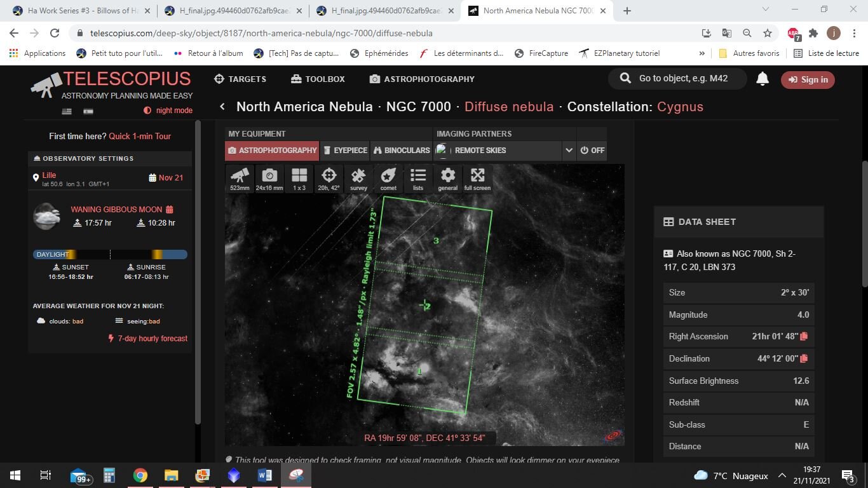This screenshot has height=488, width=868.
Task: Open the telescope focal length 523mm tool
Action: point(240,179)
